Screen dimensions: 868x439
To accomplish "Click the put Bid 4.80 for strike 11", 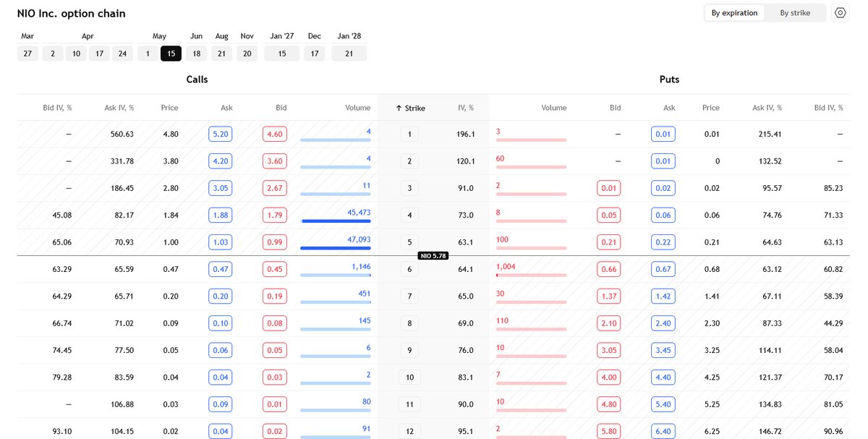I will click(609, 404).
